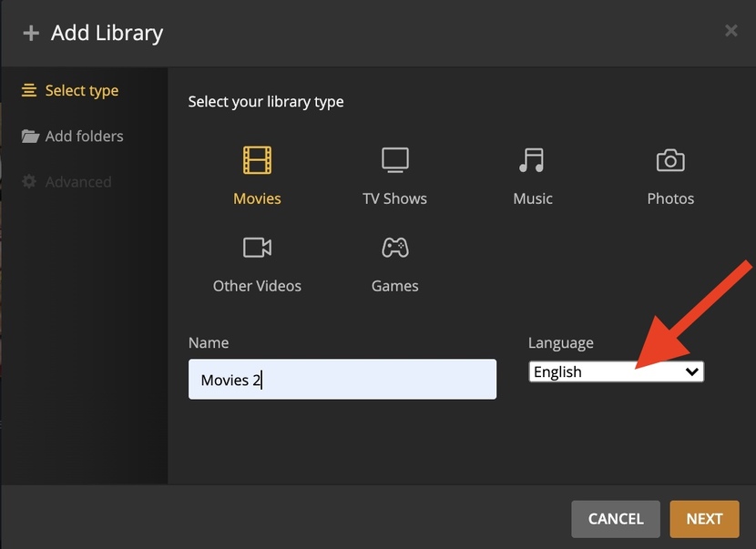Click the Advanced gear icon

pos(29,181)
